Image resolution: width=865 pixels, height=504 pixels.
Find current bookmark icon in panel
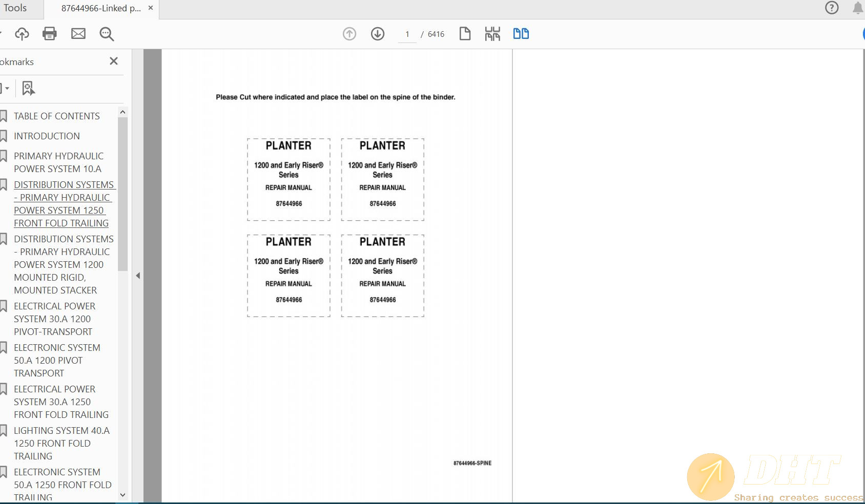28,88
